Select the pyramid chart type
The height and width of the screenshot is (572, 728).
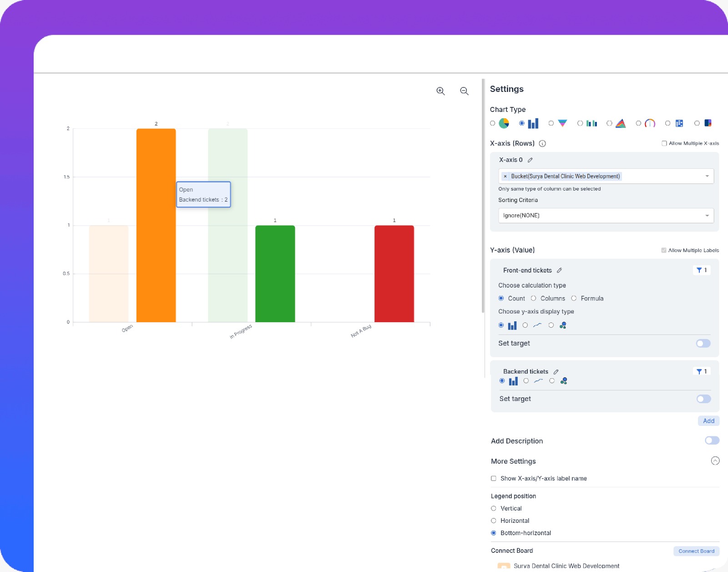coord(609,123)
